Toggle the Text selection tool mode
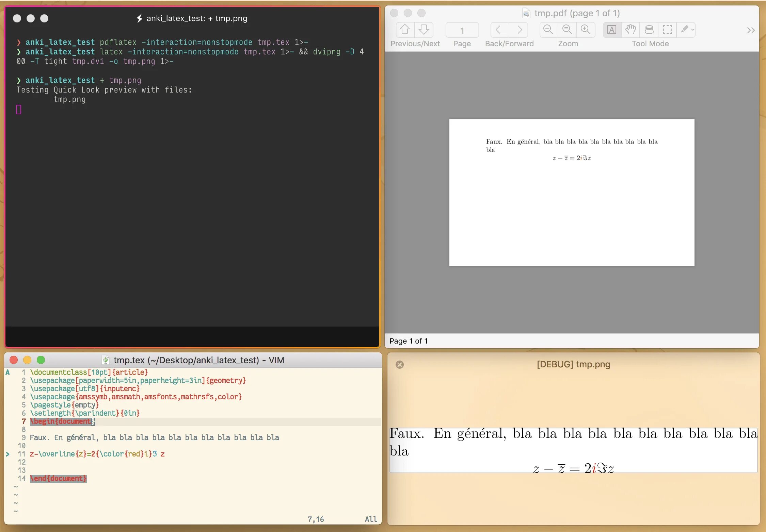This screenshot has height=532, width=766. pos(612,30)
